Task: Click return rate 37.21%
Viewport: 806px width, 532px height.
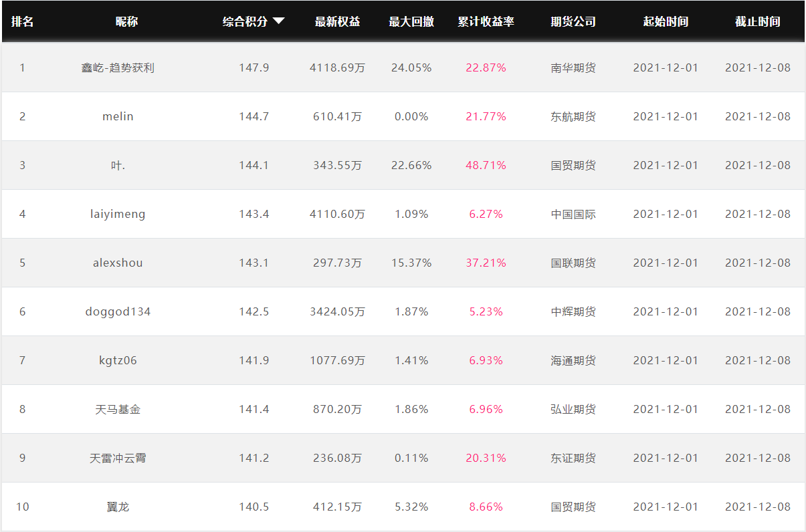Action: 486,263
